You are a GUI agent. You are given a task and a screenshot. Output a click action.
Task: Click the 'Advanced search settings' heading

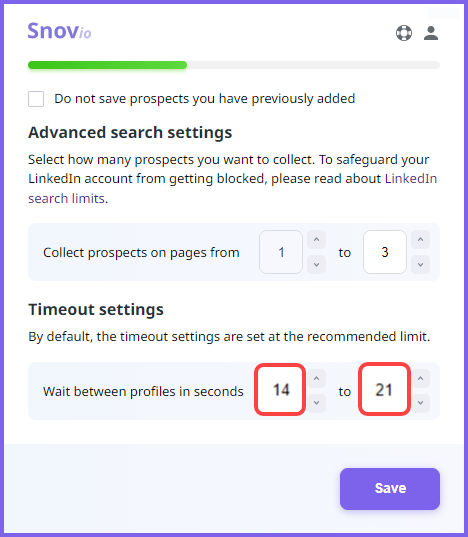[x=130, y=133]
